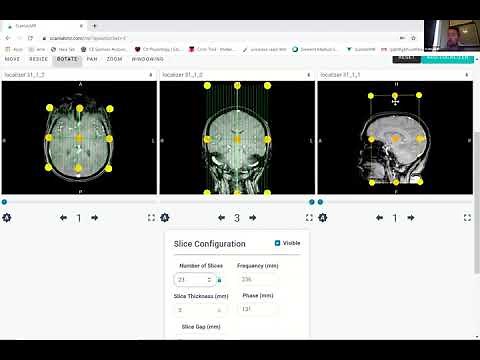Open dropdown arrow beside the teal button

(477, 59)
